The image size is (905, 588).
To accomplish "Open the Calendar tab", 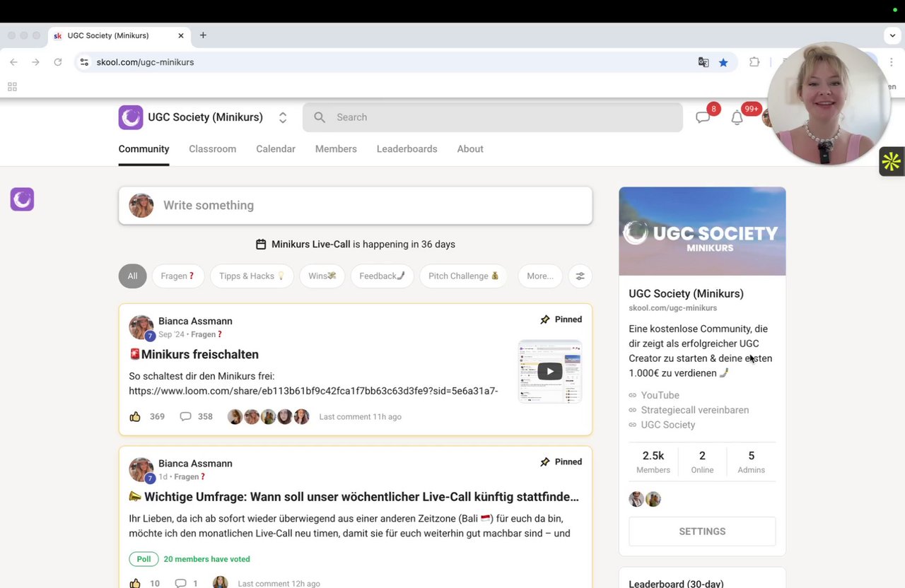I will click(x=276, y=149).
